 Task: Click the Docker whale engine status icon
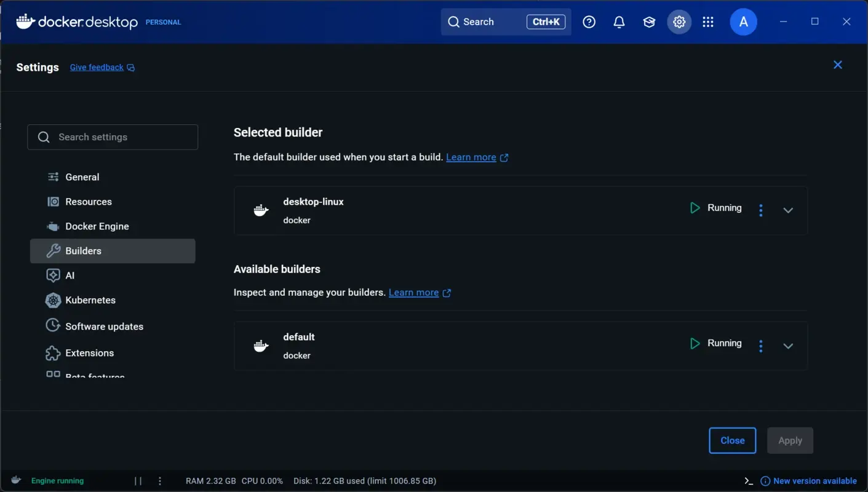tap(15, 480)
